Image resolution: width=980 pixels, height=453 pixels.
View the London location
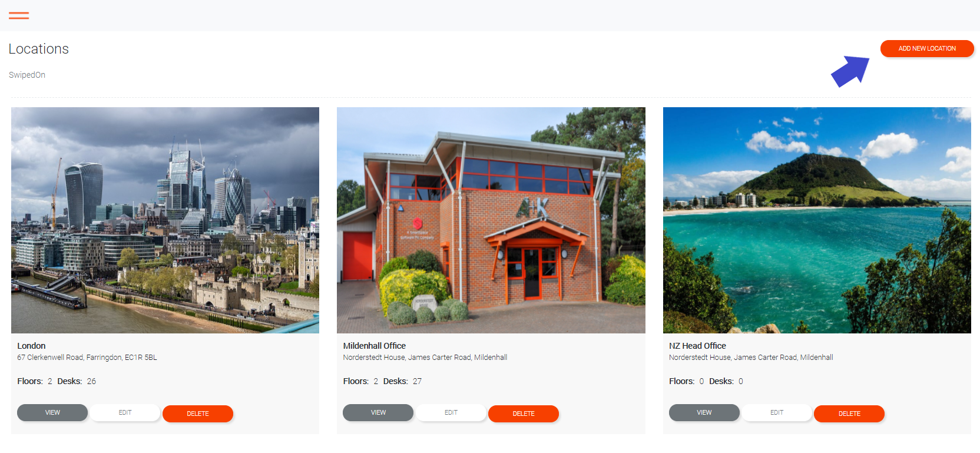52,412
